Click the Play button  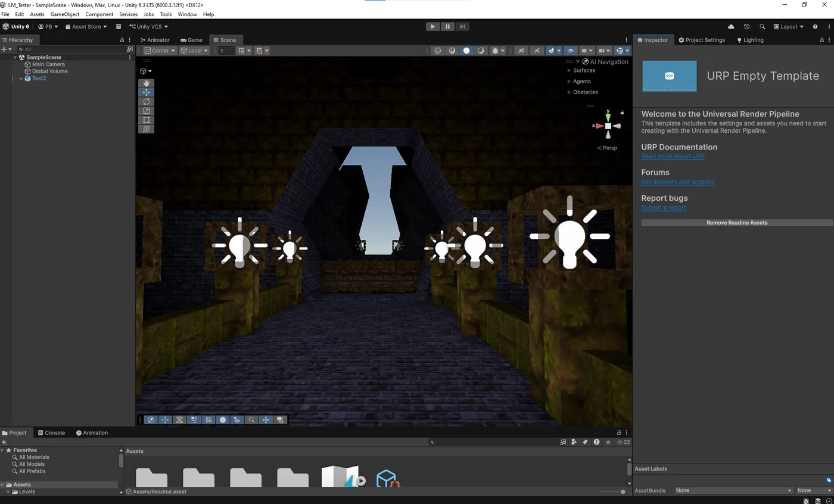[432, 27]
